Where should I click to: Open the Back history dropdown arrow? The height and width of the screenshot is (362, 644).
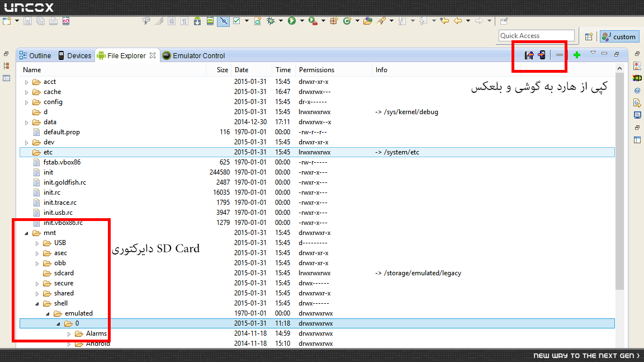[468, 21]
